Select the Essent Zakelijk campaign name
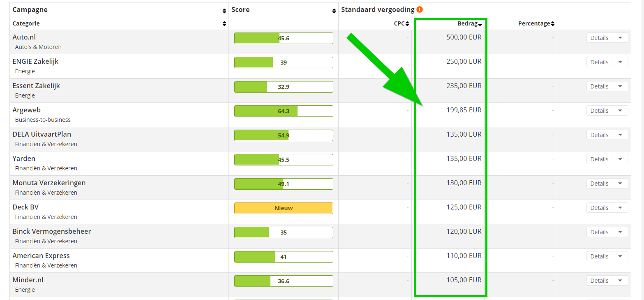The width and height of the screenshot is (644, 300). click(36, 86)
